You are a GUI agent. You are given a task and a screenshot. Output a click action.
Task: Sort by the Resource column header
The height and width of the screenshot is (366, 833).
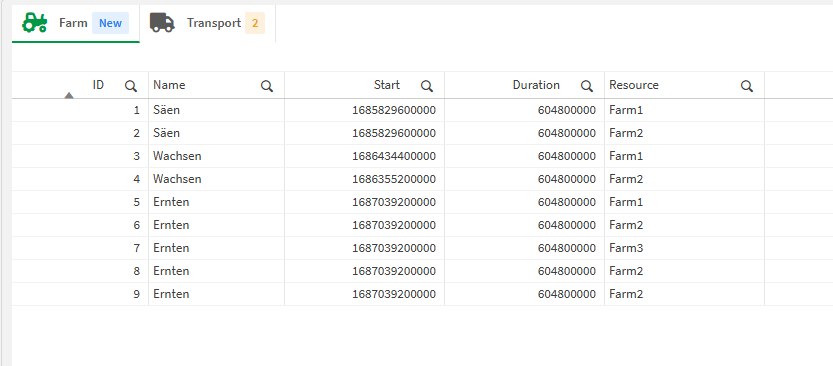pyautogui.click(x=634, y=85)
